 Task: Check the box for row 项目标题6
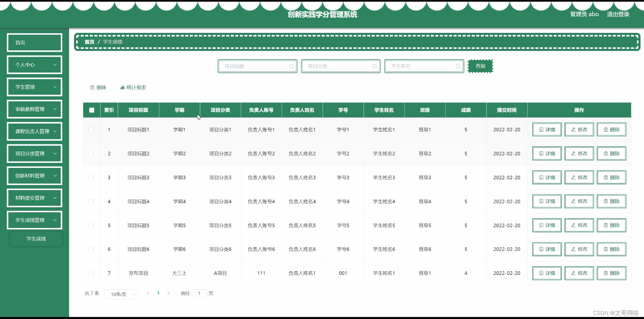click(91, 249)
